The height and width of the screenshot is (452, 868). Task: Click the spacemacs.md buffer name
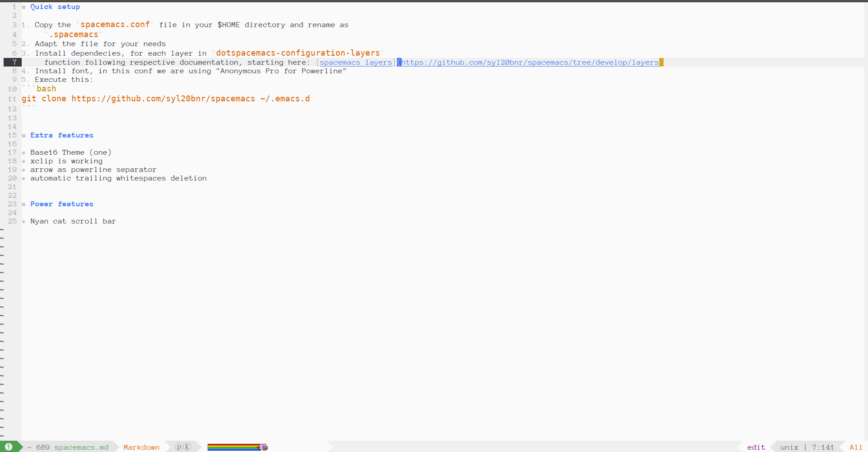coord(81,447)
